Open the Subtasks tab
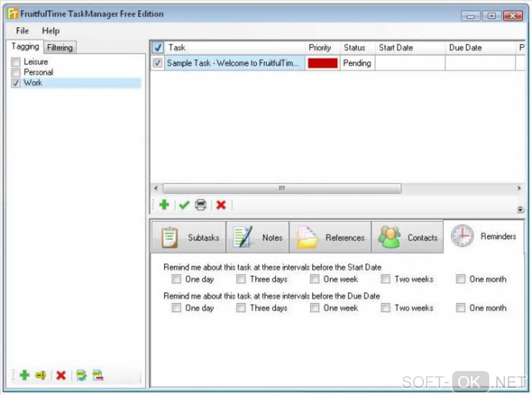The width and height of the screenshot is (532, 395). [x=188, y=238]
